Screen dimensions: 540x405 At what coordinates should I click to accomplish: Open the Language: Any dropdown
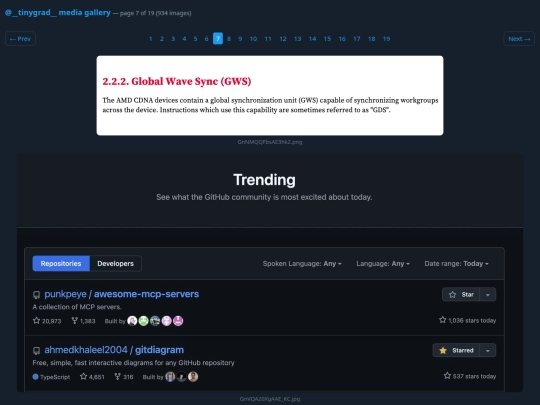click(x=383, y=263)
